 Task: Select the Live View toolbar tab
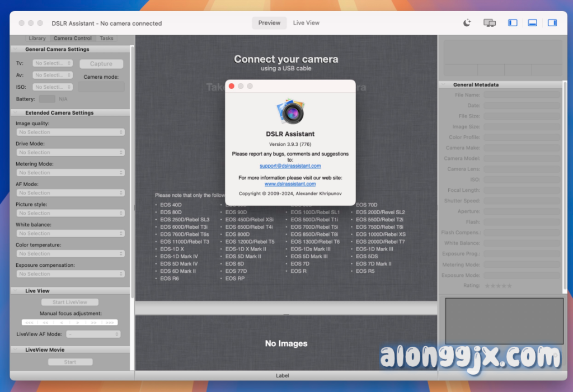306,23
